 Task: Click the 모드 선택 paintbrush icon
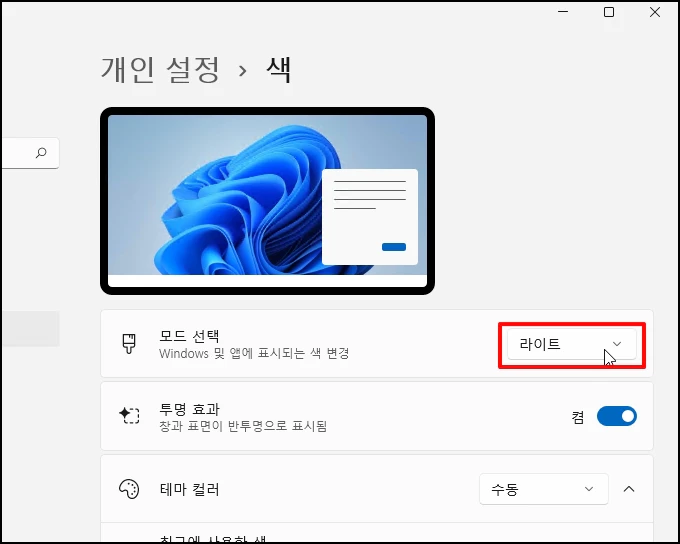(129, 344)
